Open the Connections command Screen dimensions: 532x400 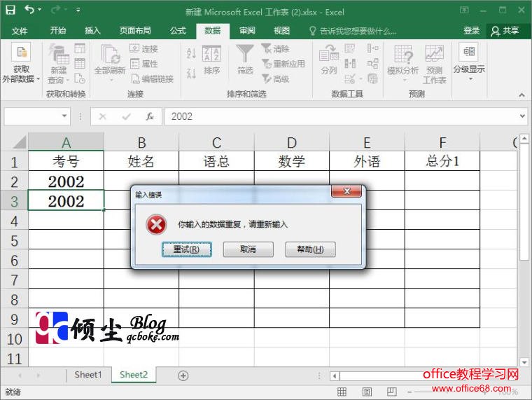[x=144, y=48]
